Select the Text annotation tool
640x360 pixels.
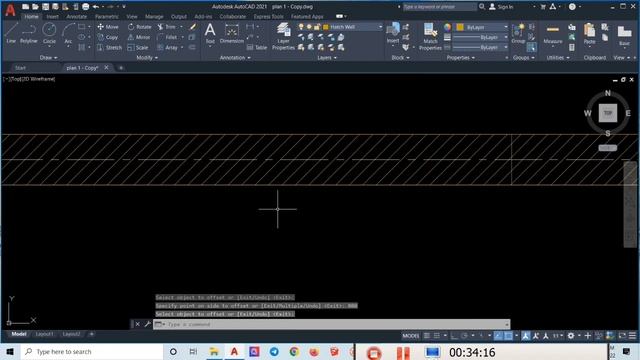(210, 33)
